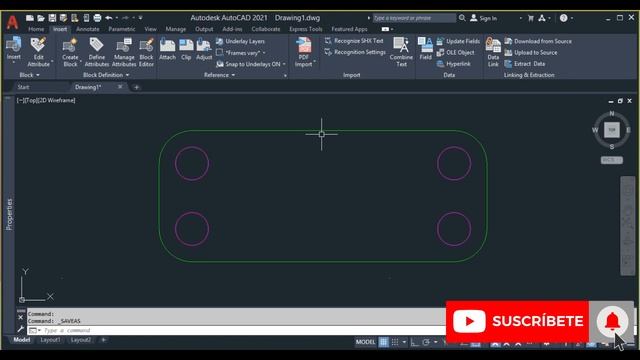Click Update Fields

(458, 41)
